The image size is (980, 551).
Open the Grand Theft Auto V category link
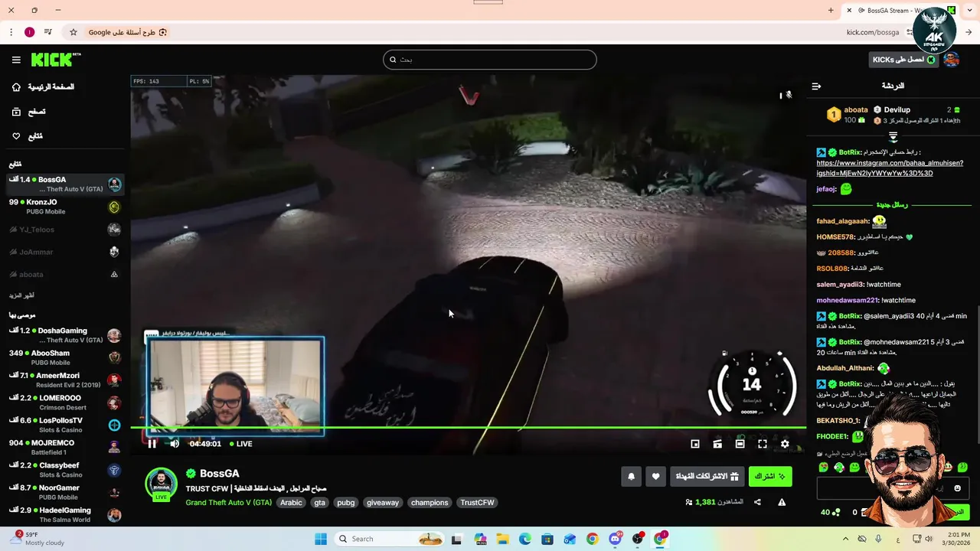click(x=228, y=503)
